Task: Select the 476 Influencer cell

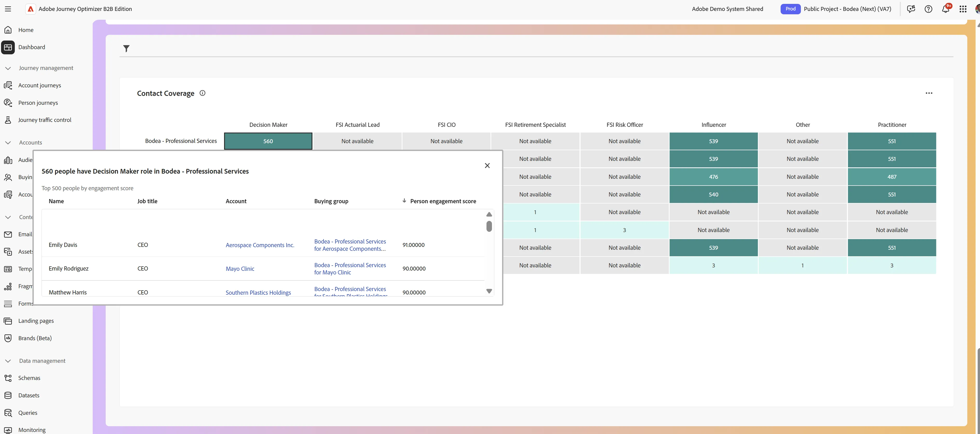Action: tap(713, 177)
